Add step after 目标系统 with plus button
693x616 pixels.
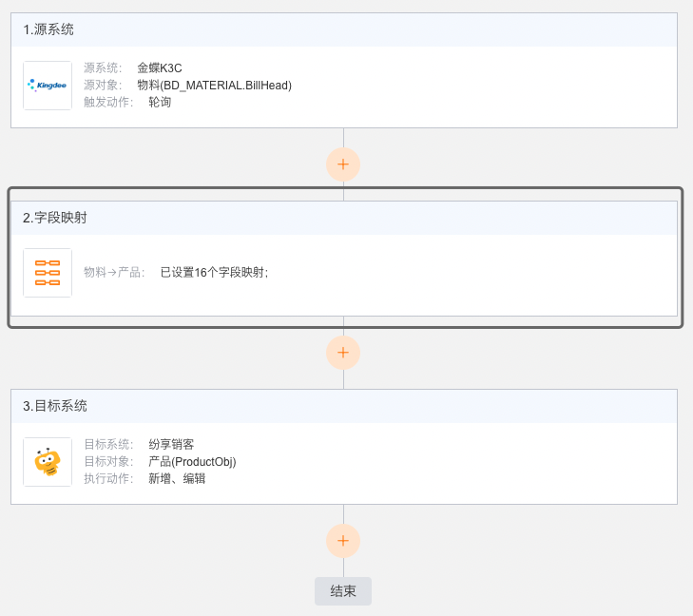pyautogui.click(x=343, y=541)
